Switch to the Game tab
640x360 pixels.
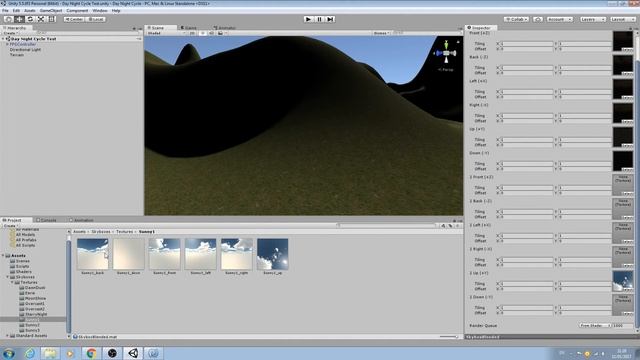click(189, 28)
